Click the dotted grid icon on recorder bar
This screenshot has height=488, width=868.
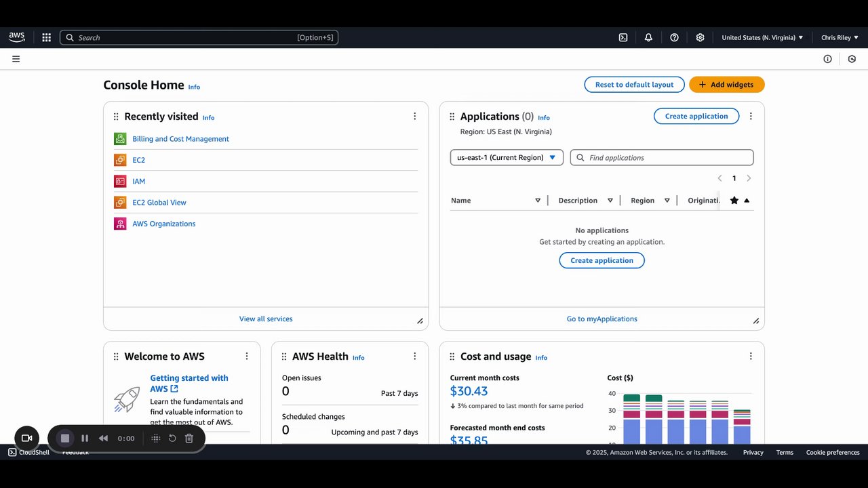point(156,438)
